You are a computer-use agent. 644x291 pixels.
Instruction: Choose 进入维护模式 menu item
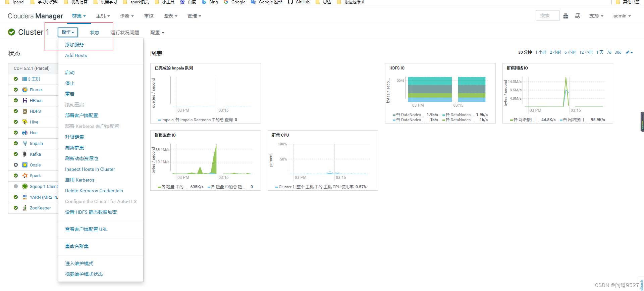click(x=79, y=263)
